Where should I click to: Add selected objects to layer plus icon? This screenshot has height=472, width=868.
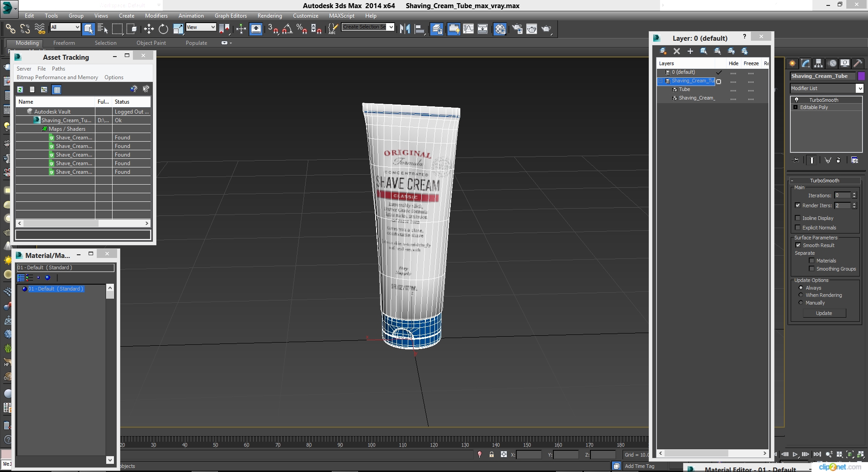(x=690, y=51)
